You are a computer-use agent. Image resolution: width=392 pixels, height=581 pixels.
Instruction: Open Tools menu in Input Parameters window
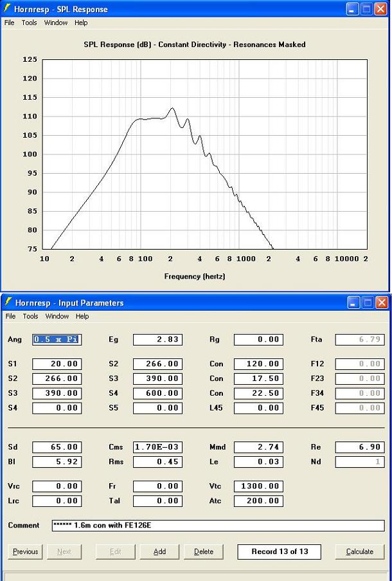30,316
